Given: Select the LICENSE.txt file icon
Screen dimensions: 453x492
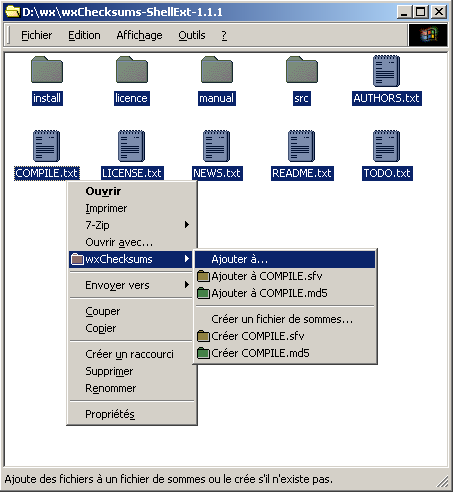Looking at the screenshot, I should coord(131,146).
